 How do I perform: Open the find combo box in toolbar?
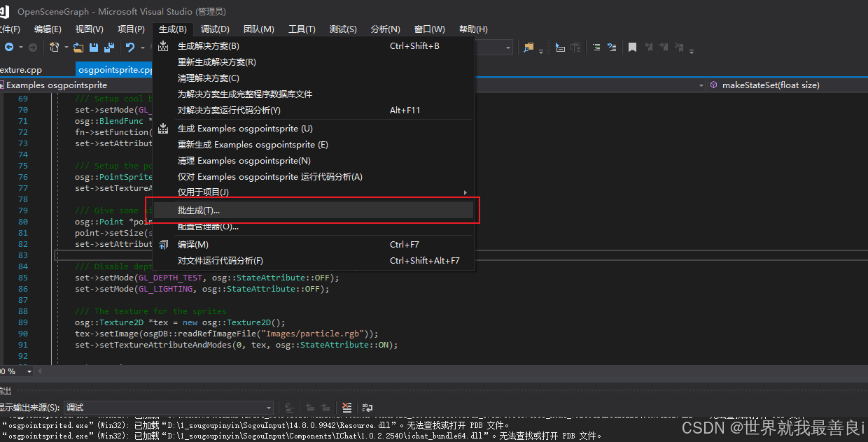pyautogui.click(x=508, y=48)
